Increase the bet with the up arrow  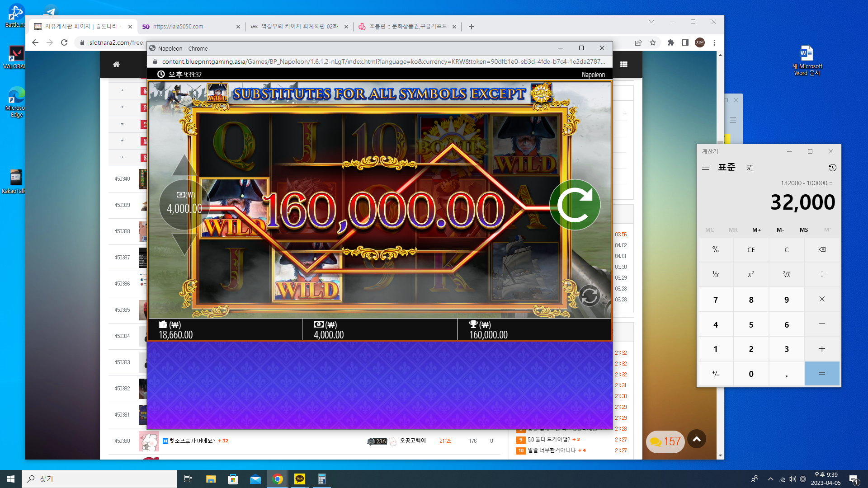184,165
